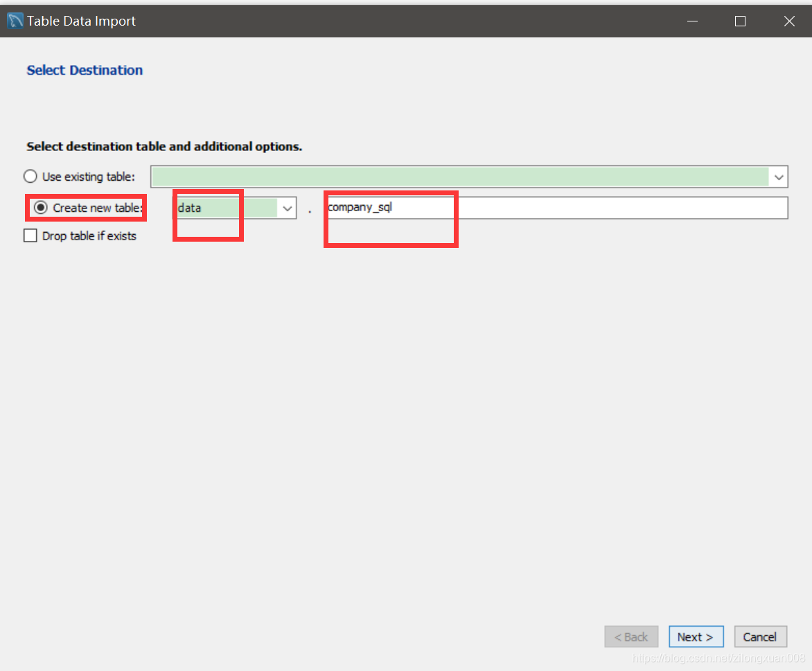The width and height of the screenshot is (812, 671).
Task: Click the "Use existing table:" label text
Action: [87, 177]
